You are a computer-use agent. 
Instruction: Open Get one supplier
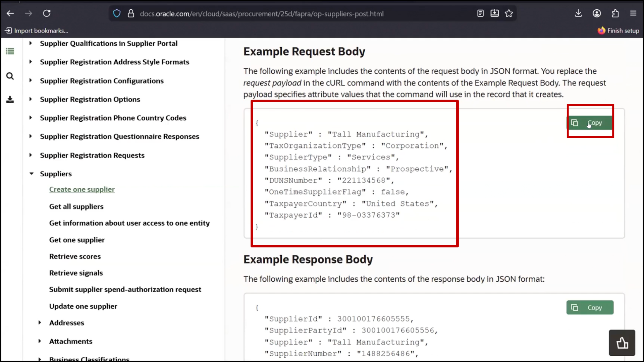point(77,240)
